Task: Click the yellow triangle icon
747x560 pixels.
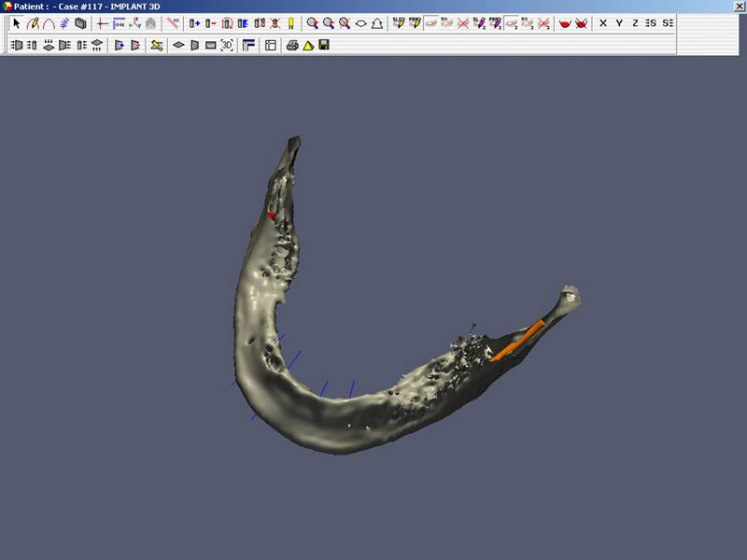Action: click(307, 44)
